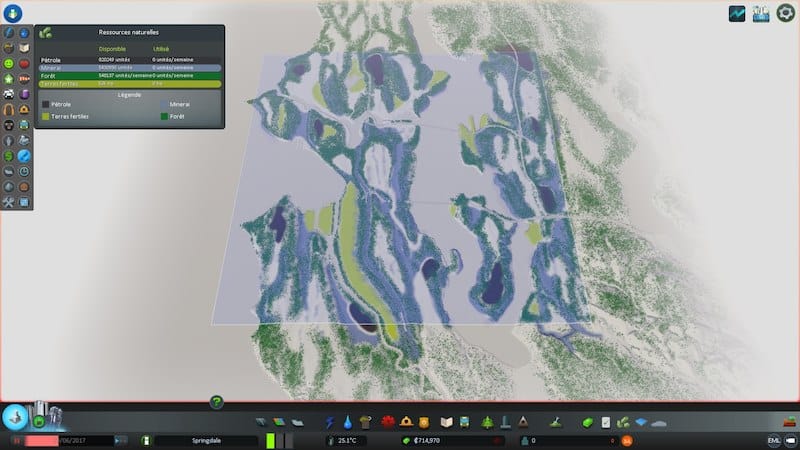
Task: Open the Electricity build menu
Action: (330, 422)
